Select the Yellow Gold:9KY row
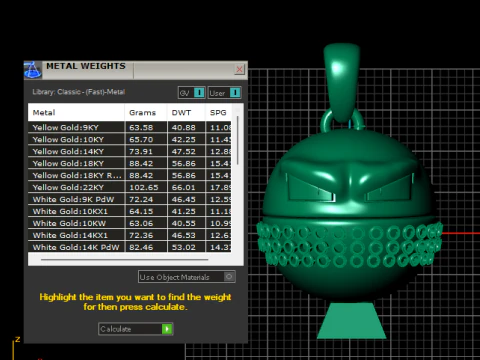The image size is (480, 360). [130, 127]
